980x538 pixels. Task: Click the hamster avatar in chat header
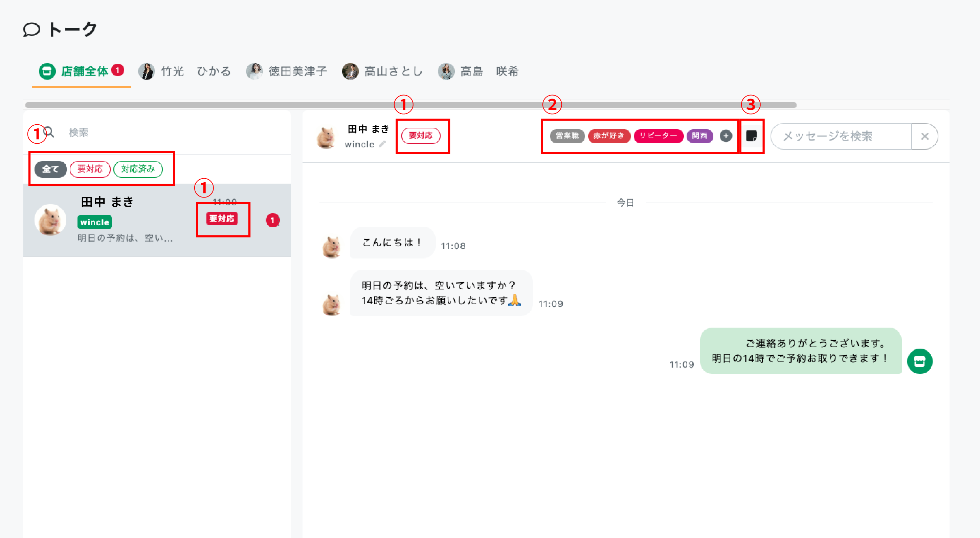pyautogui.click(x=326, y=137)
